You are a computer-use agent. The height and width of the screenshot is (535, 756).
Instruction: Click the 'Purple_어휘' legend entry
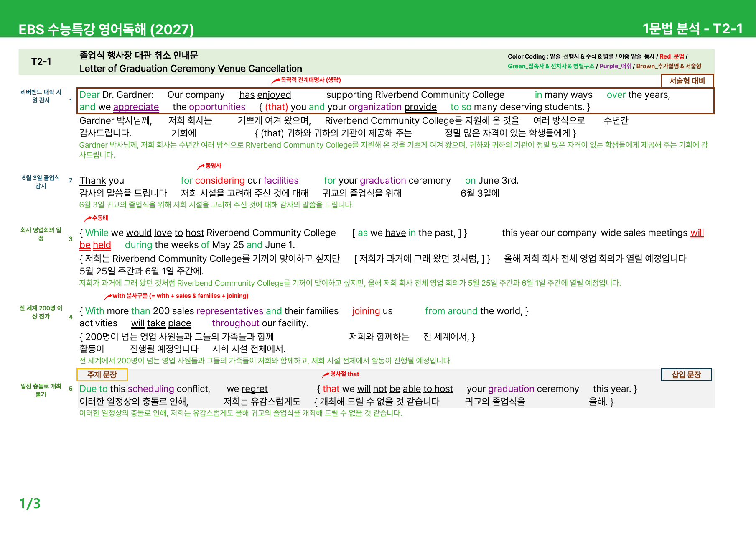pyautogui.click(x=615, y=66)
